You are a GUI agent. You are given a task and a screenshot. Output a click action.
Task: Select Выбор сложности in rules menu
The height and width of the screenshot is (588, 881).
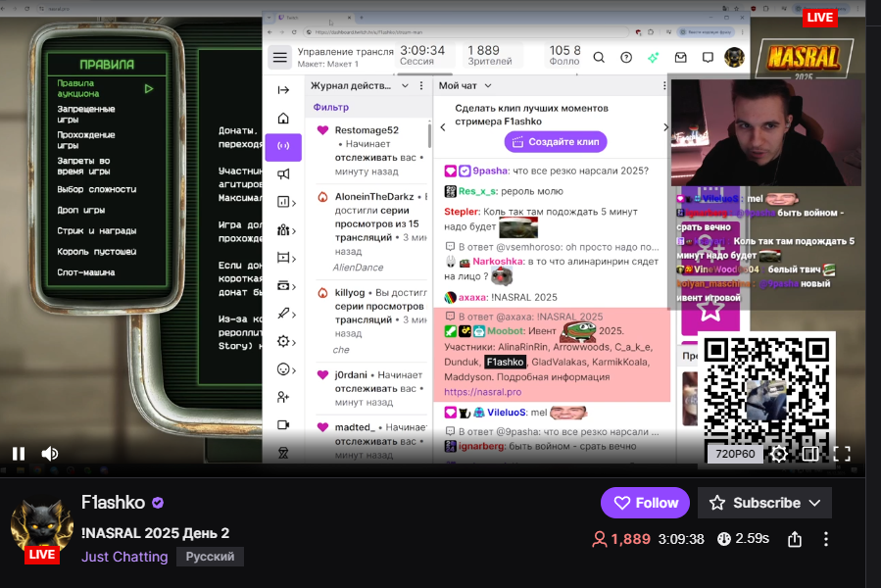pos(97,189)
